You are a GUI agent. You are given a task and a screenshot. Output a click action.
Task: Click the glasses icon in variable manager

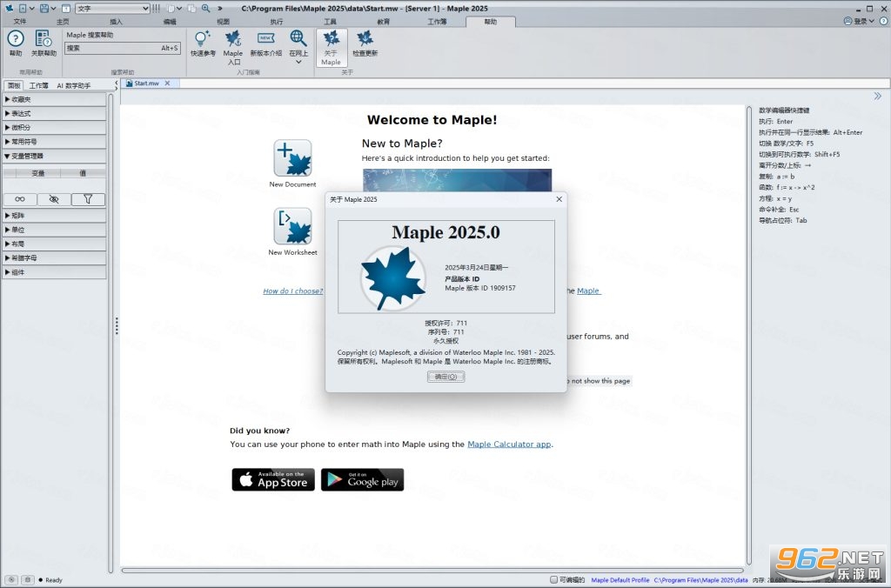pyautogui.click(x=20, y=199)
